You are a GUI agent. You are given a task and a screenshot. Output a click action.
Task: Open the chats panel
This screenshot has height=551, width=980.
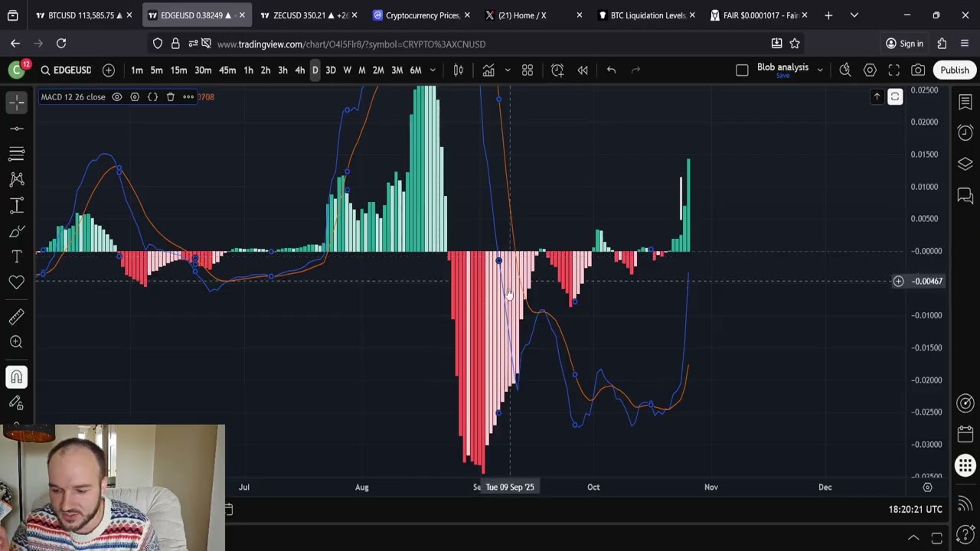pyautogui.click(x=965, y=195)
